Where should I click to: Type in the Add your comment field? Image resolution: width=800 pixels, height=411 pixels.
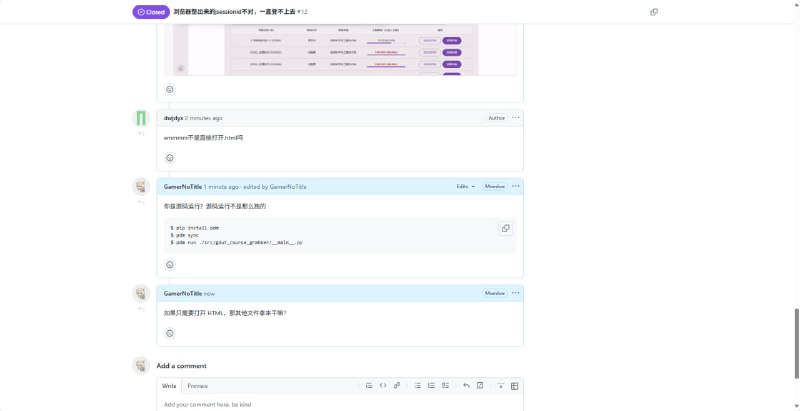coord(340,404)
